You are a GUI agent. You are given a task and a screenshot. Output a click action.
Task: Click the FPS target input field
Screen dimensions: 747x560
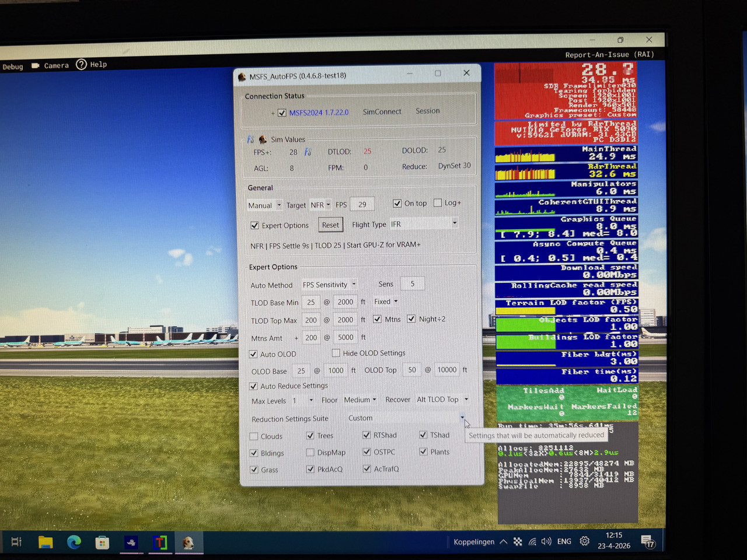click(x=362, y=204)
